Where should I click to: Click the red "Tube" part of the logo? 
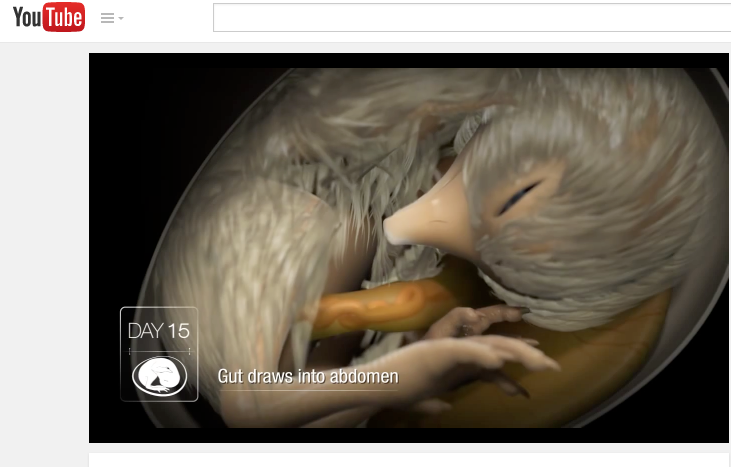65,18
